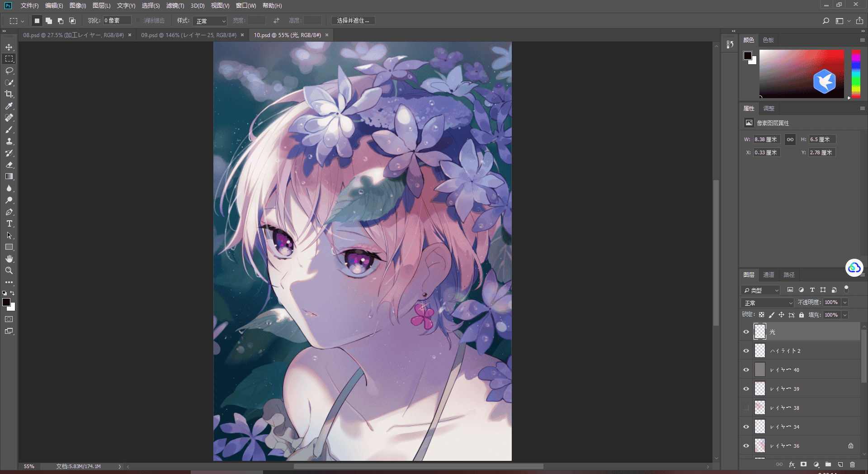Hide the ハイライト2 layer
Image resolution: width=868 pixels, height=474 pixels.
(x=746, y=351)
